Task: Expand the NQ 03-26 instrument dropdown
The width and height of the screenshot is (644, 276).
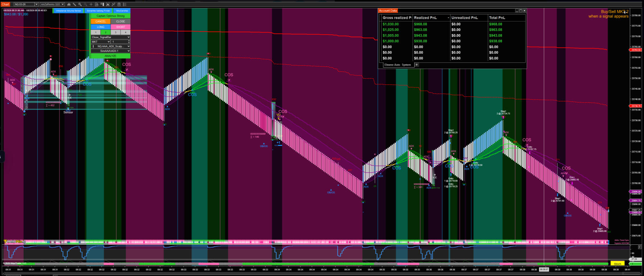Action: pyautogui.click(x=36, y=4)
